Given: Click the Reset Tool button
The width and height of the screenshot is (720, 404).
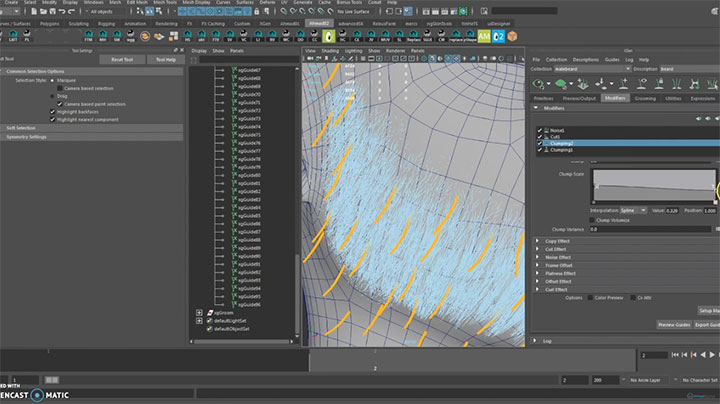Looking at the screenshot, I should click(122, 60).
